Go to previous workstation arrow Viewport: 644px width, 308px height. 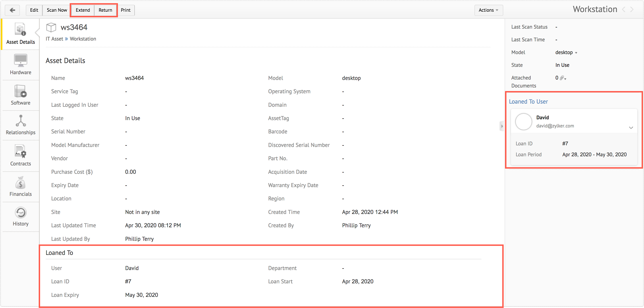click(x=624, y=10)
